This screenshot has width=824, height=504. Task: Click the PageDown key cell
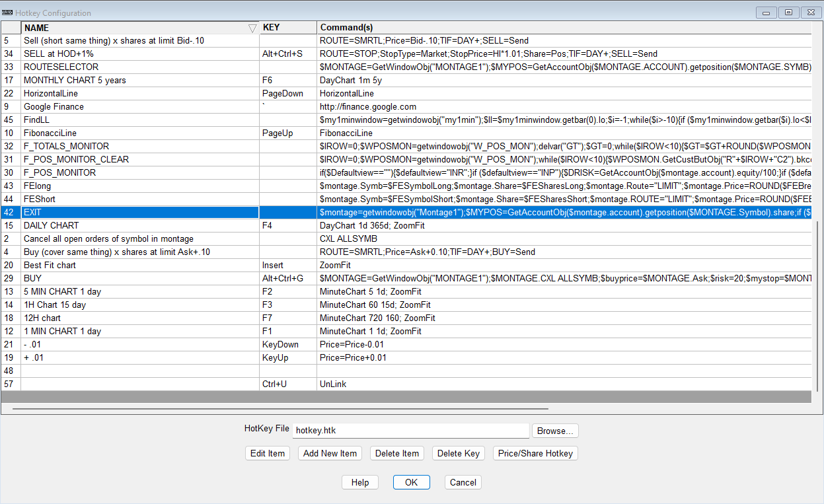click(x=288, y=93)
